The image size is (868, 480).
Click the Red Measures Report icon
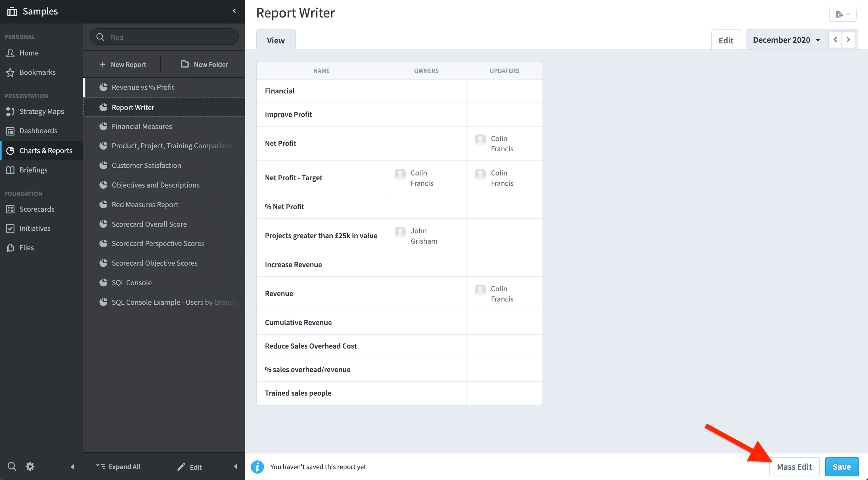click(x=103, y=204)
